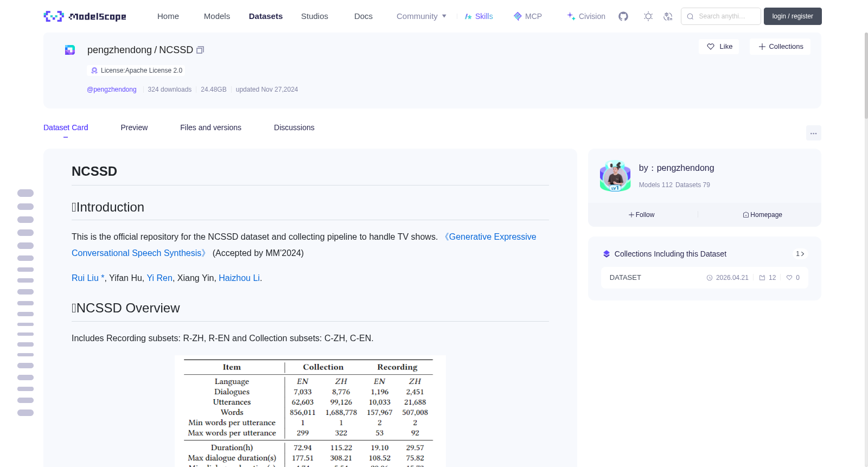Focus the search input field
The width and height of the screenshot is (868, 467).
(x=721, y=16)
